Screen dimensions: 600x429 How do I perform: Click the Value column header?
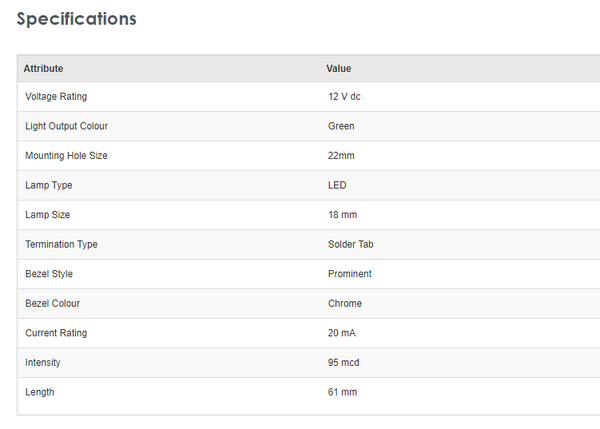[339, 68]
